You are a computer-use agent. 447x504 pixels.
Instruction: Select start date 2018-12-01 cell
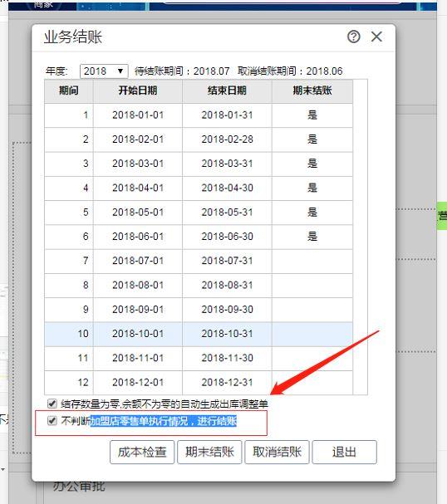[138, 383]
